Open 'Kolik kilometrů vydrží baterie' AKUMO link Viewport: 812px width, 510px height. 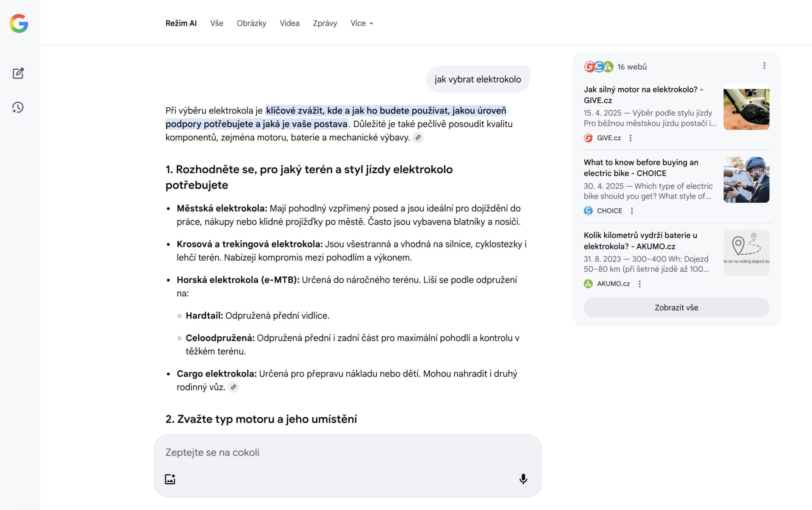(640, 240)
